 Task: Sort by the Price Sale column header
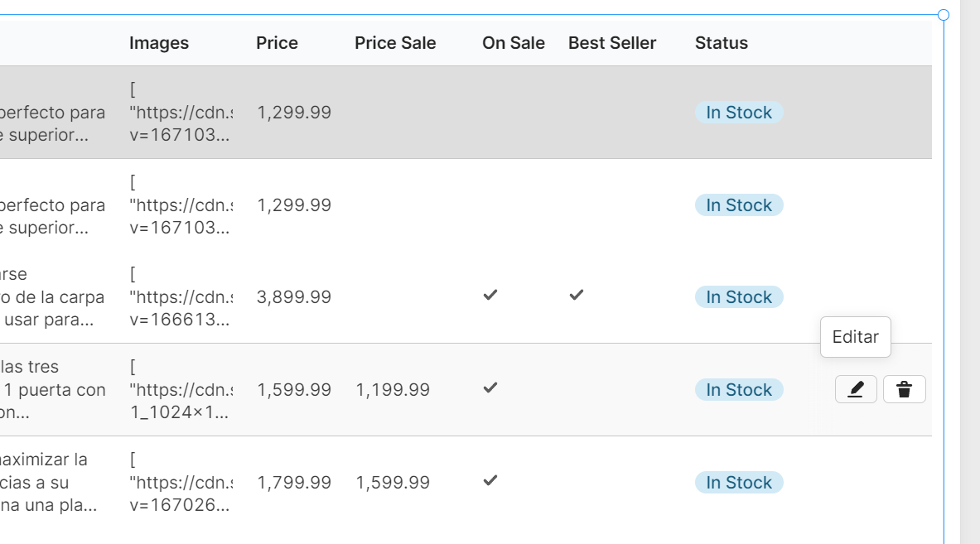[395, 43]
